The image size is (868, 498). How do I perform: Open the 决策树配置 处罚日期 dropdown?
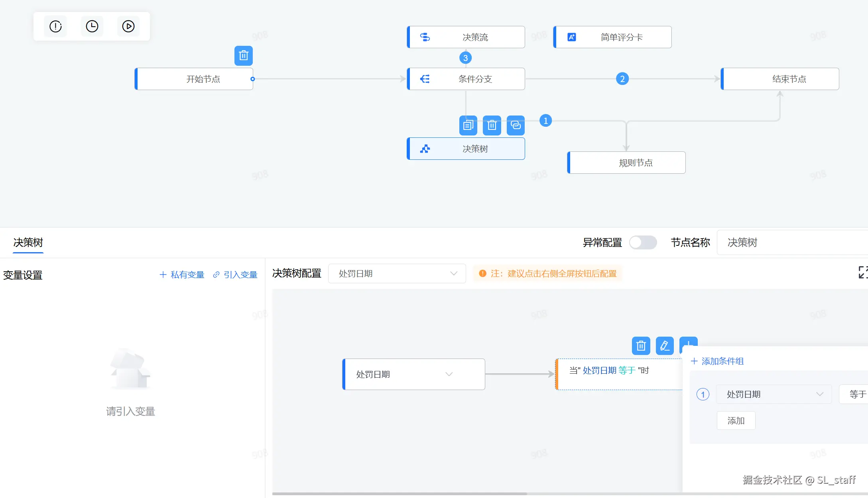coord(397,274)
